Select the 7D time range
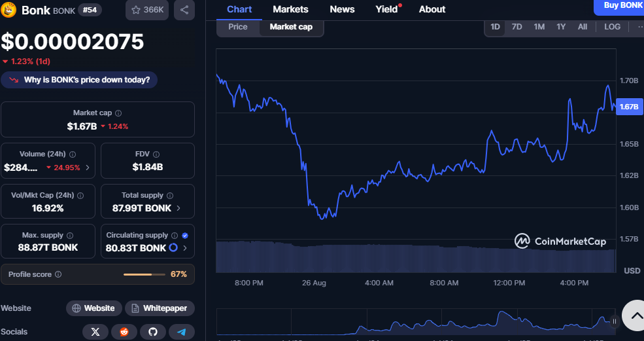 click(517, 27)
